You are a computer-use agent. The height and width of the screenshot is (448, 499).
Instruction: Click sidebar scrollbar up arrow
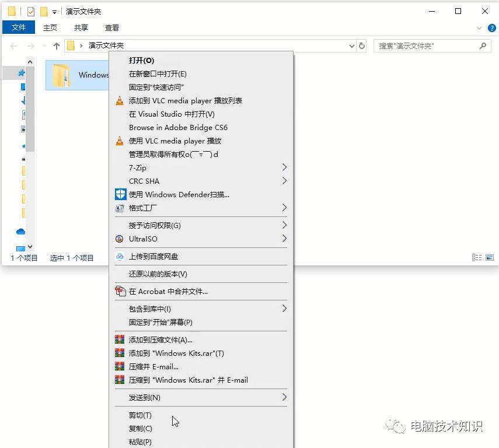(30, 62)
